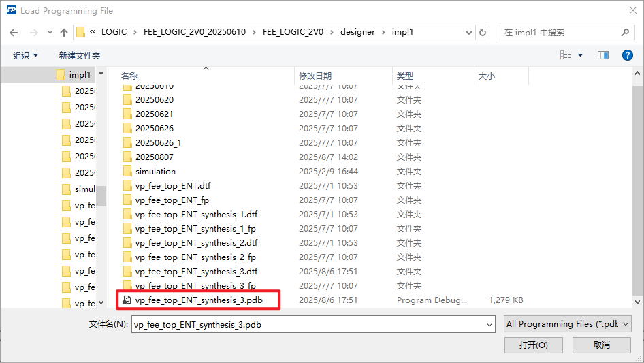Select vp_fee_top_ENT_synthesis_2.dtf folder
This screenshot has width=644, height=363.
point(196,243)
